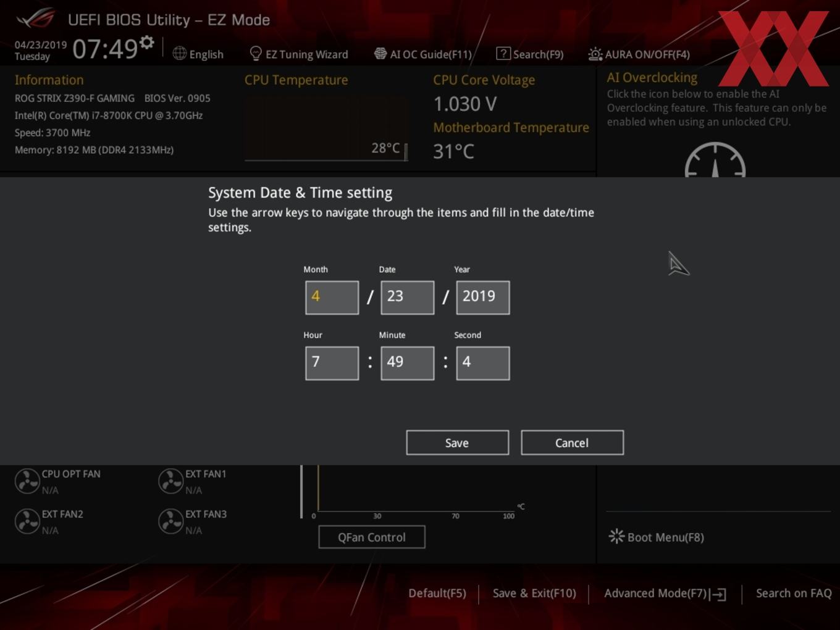This screenshot has width=840, height=630.
Task: Click the Advanced Mode exit arrow icon
Action: [718, 594]
